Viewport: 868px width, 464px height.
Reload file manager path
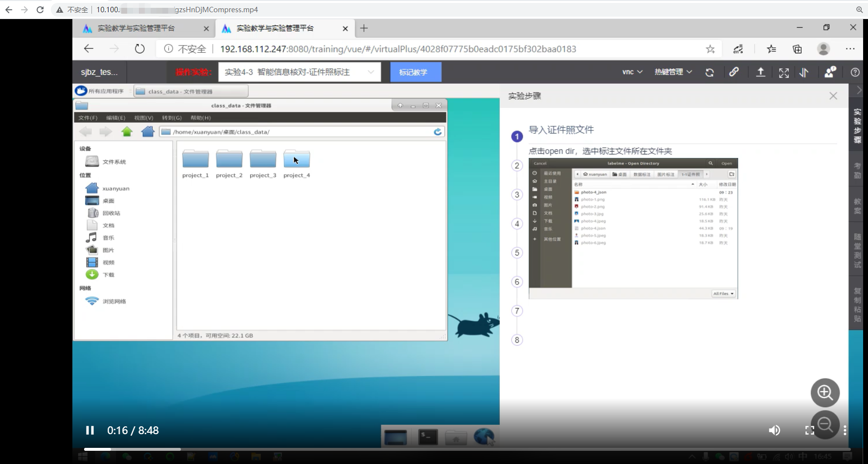point(438,132)
